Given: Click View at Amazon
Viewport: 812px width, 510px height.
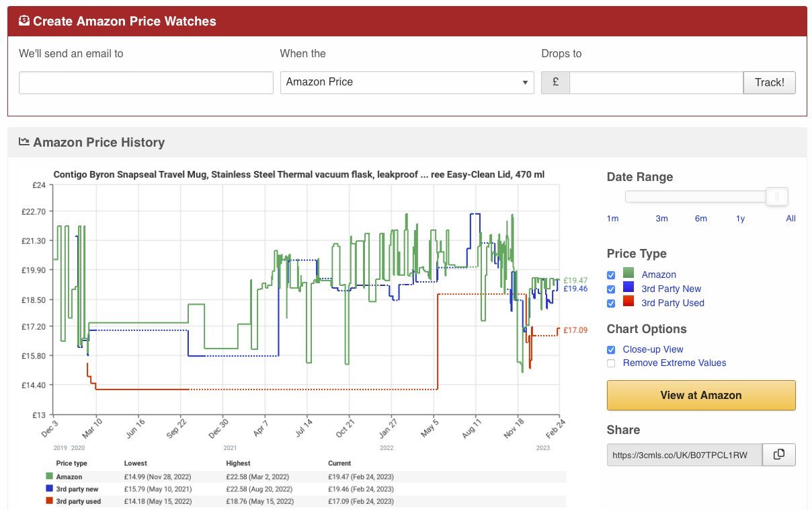Looking at the screenshot, I should click(701, 395).
